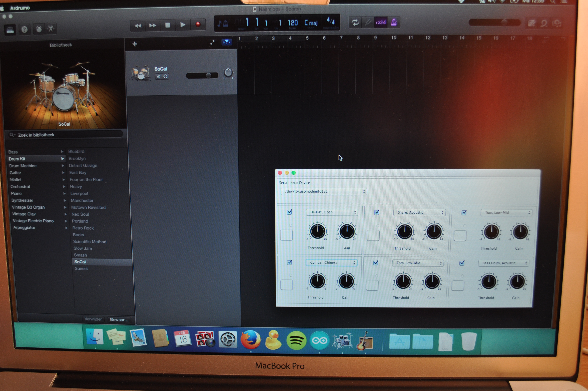This screenshot has height=391, width=588.
Task: Uncheck the Hi-Hat, Open checkbox
Action: tap(289, 212)
